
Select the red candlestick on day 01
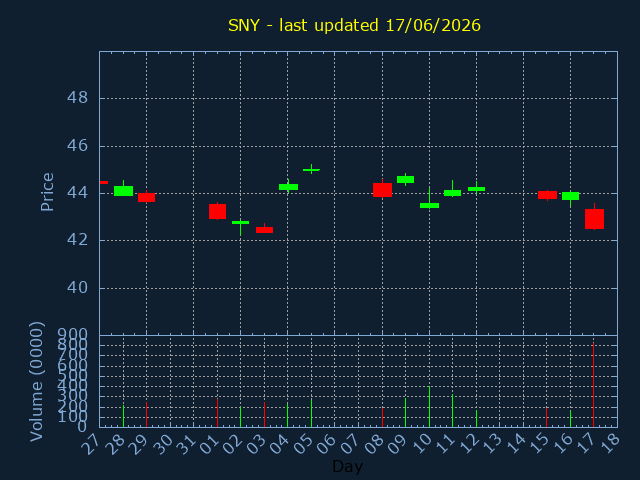218,211
